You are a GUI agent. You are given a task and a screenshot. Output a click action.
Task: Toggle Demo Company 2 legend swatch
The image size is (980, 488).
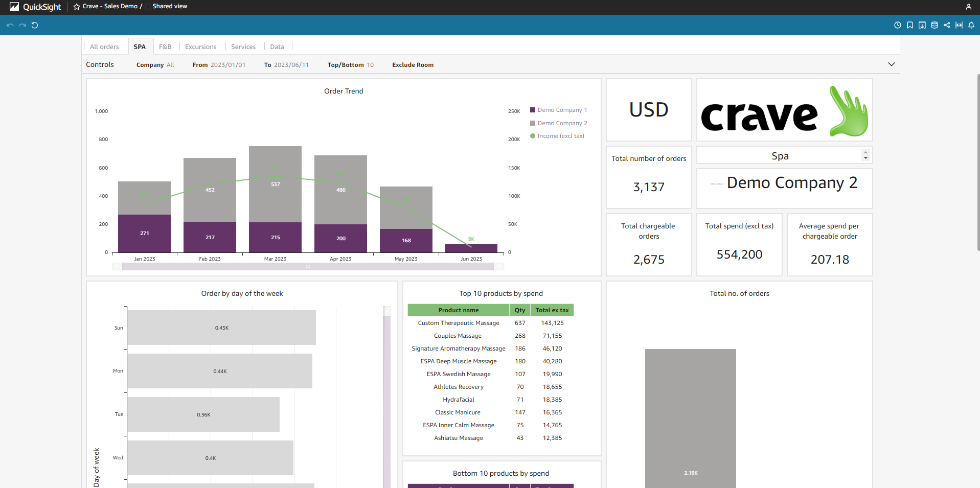pyautogui.click(x=533, y=123)
